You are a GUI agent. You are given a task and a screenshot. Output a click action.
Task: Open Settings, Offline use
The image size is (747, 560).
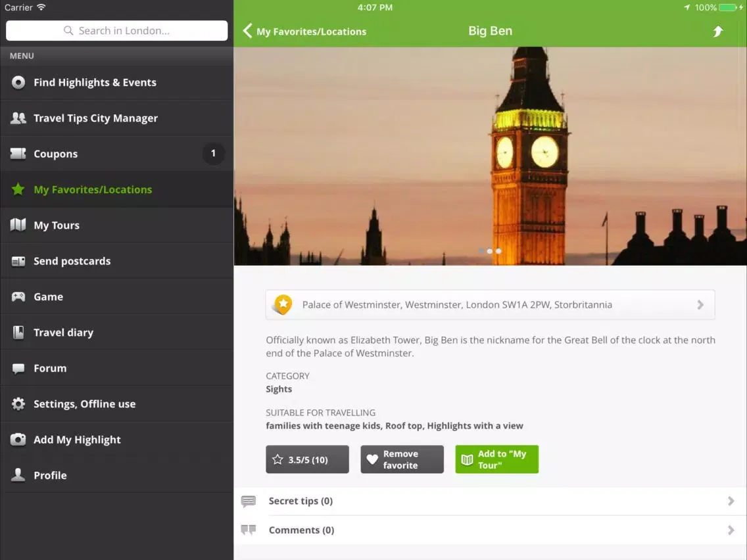[117, 404]
